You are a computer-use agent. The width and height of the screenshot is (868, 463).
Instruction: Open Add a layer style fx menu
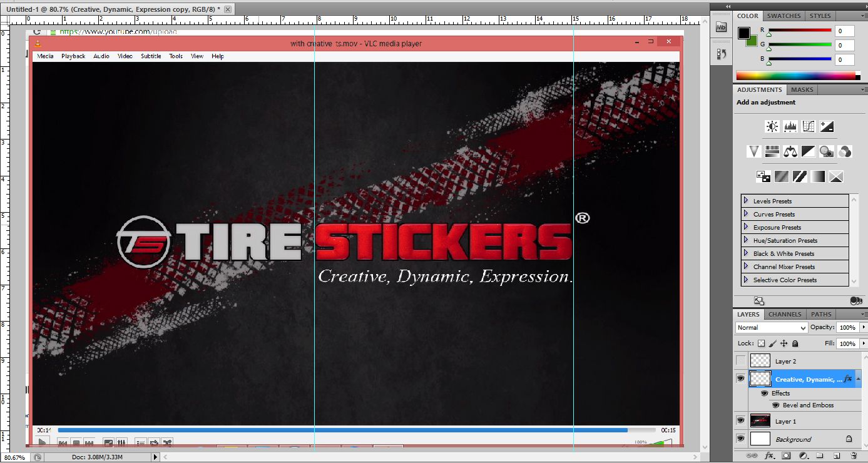pos(770,456)
